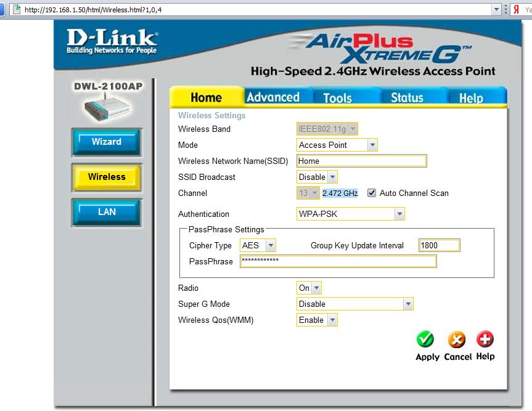Viewport: 532px width, 411px height.
Task: Open the Mode dropdown showing Access Point
Action: tap(337, 145)
